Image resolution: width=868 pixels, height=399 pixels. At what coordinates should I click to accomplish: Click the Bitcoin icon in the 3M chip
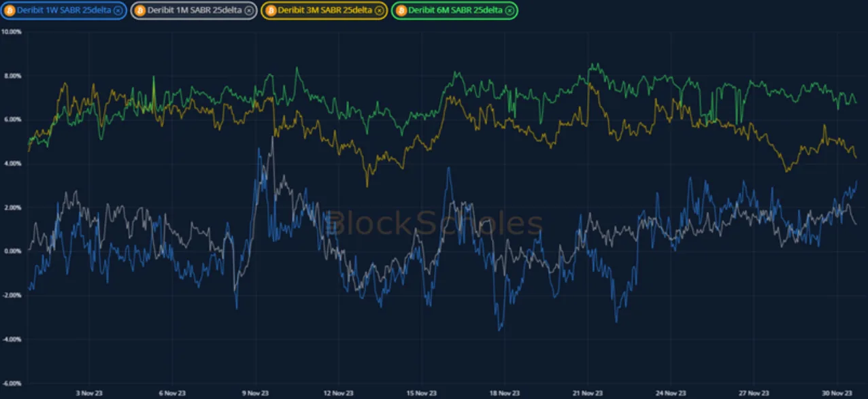click(x=271, y=10)
